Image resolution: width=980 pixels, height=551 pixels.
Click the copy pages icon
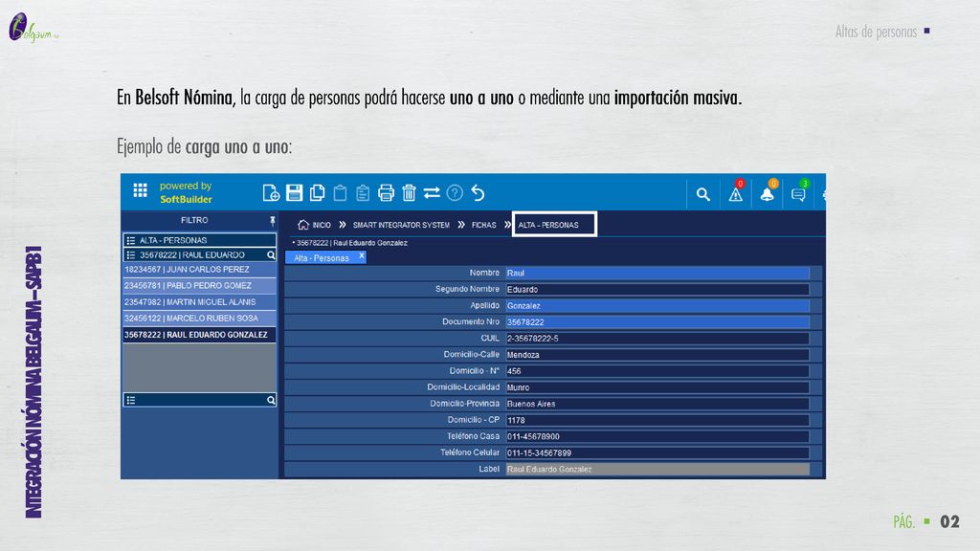(317, 193)
